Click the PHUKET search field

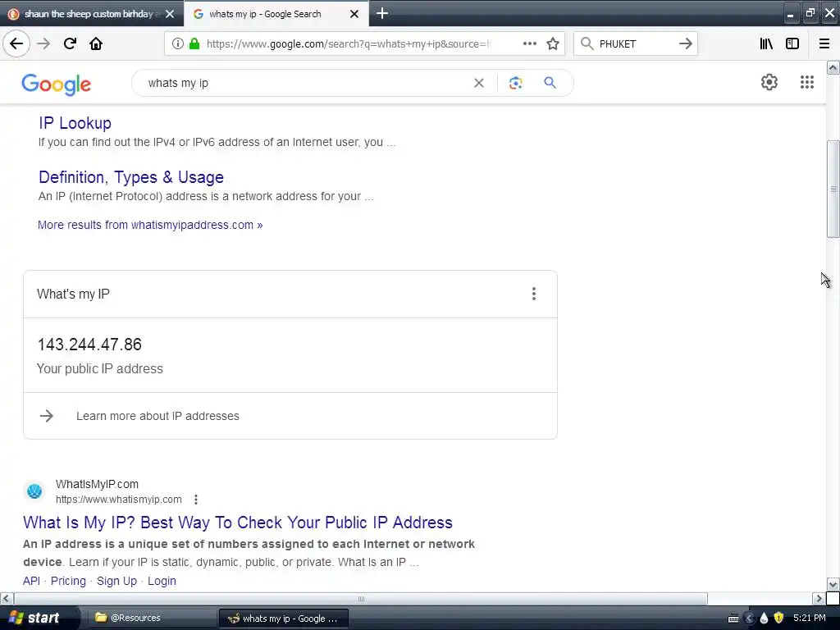635,44
